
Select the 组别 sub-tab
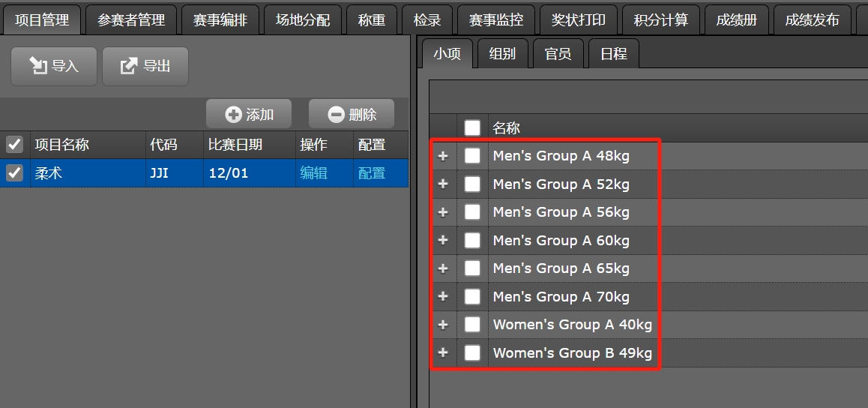(x=502, y=54)
